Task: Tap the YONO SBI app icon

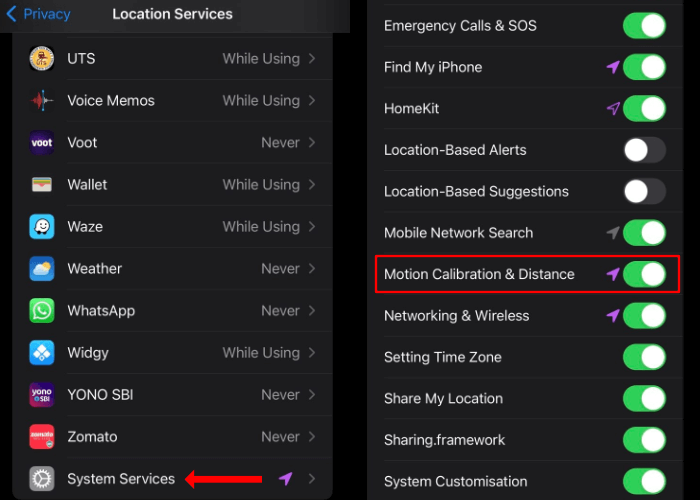Action: tap(42, 395)
